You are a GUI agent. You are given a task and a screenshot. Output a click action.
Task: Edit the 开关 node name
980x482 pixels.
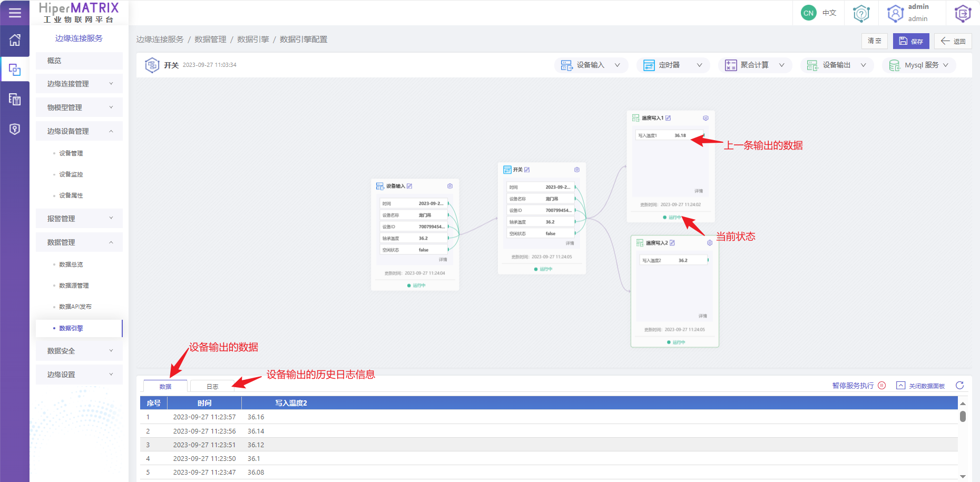[x=527, y=170]
